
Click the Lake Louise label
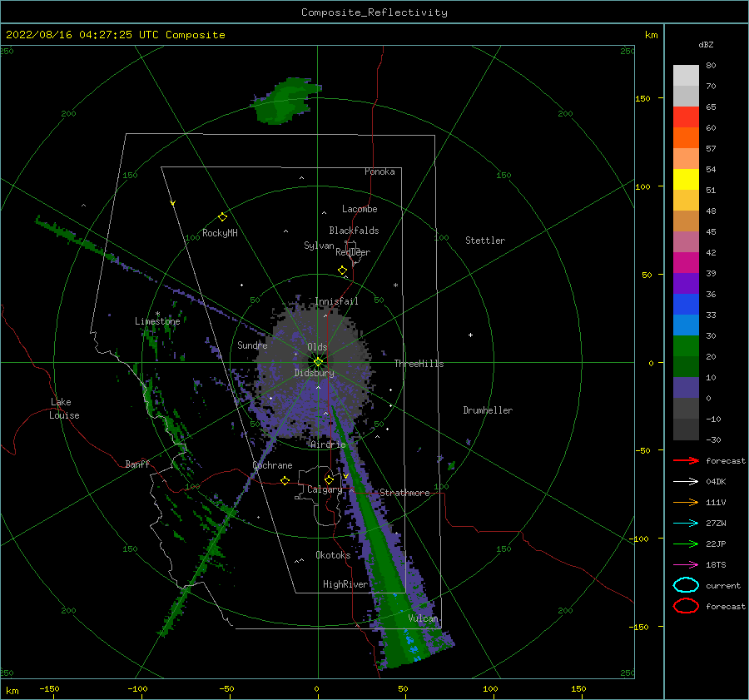[64, 409]
